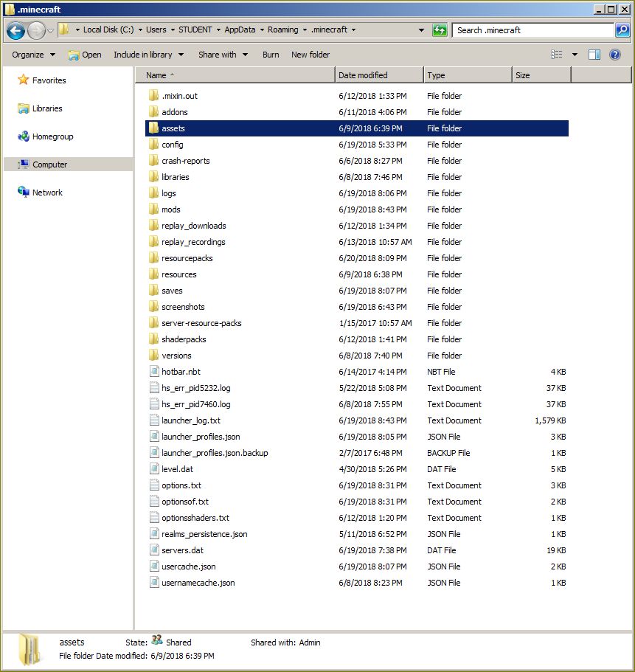Select the launcher_log.txt file icon
The image size is (635, 672).
pos(153,420)
